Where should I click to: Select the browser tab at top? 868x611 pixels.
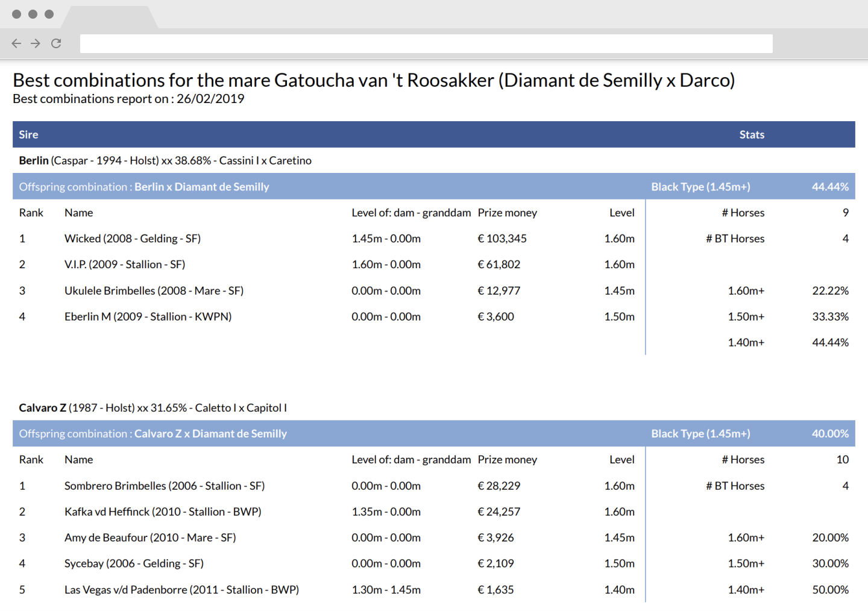tap(110, 17)
